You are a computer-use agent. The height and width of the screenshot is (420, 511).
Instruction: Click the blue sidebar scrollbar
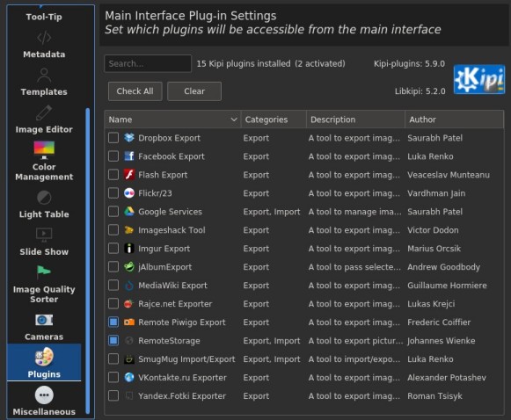(87, 260)
